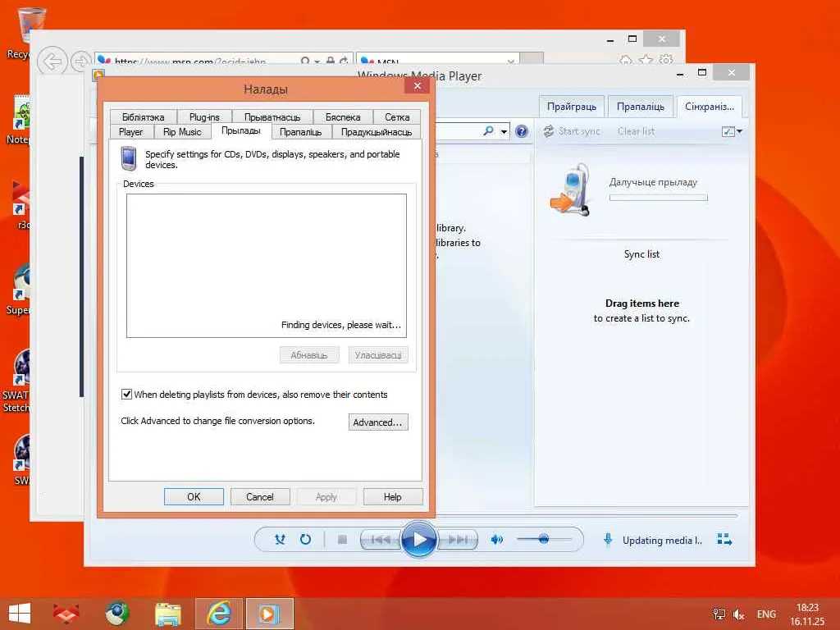Open the Бібліятэка tab in options dialog
Image resolution: width=840 pixels, height=630 pixels.
coord(143,116)
